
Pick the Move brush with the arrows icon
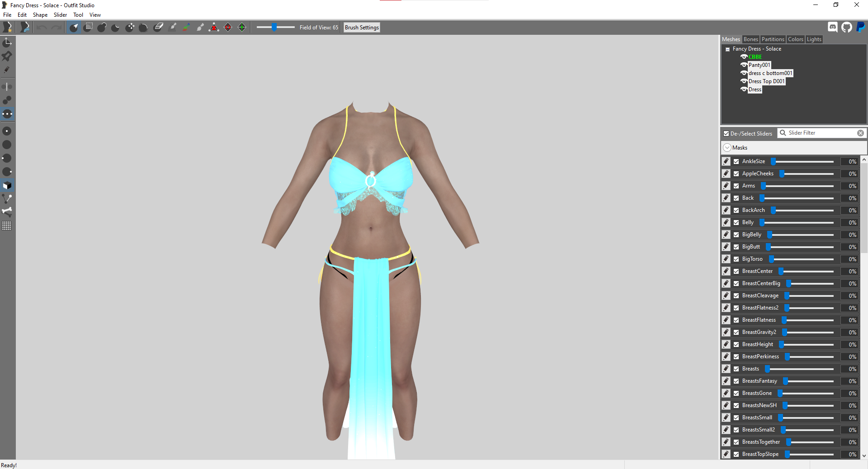click(x=130, y=28)
